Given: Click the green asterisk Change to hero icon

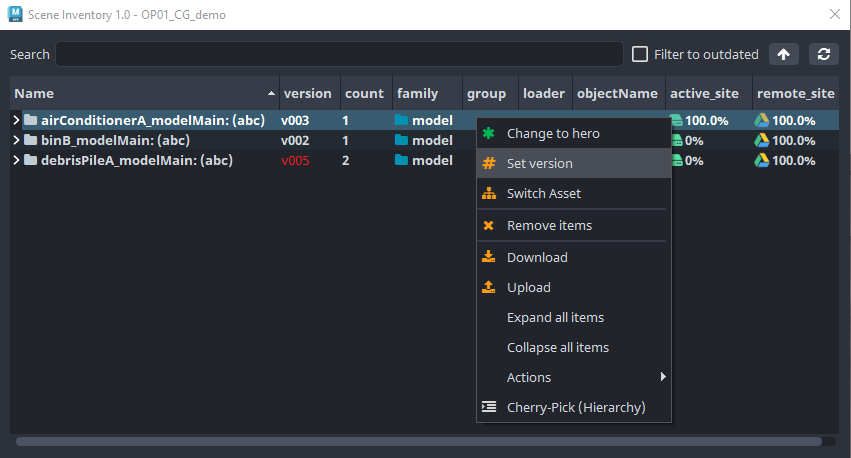Looking at the screenshot, I should (x=488, y=133).
